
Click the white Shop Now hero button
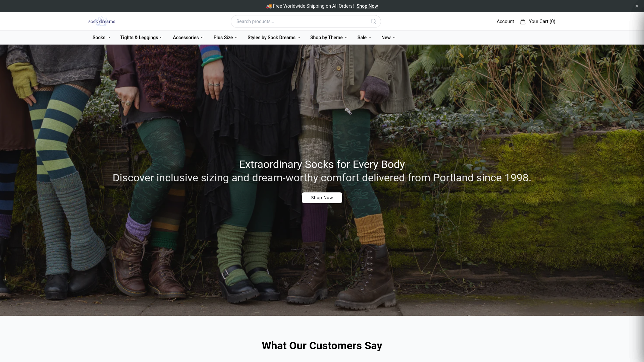(x=322, y=198)
